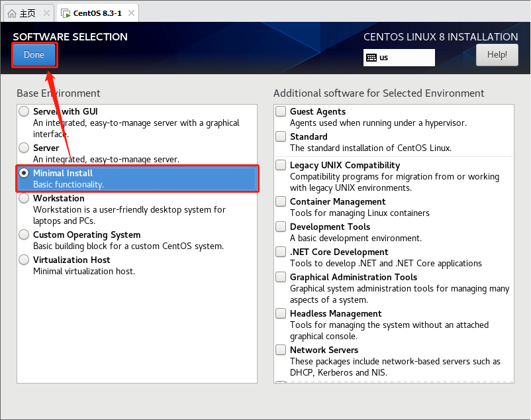531x420 pixels.
Task: Click the keyboard icon beside us
Action: [x=371, y=58]
